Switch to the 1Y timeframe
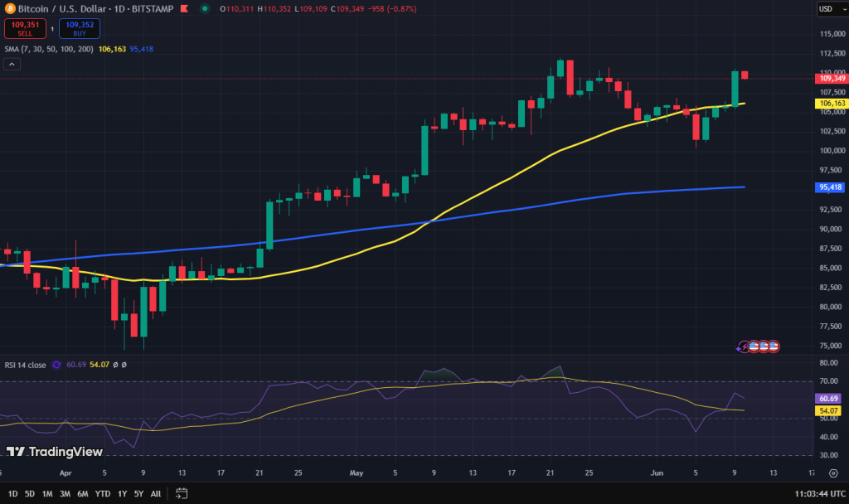The width and height of the screenshot is (849, 504). (x=121, y=493)
